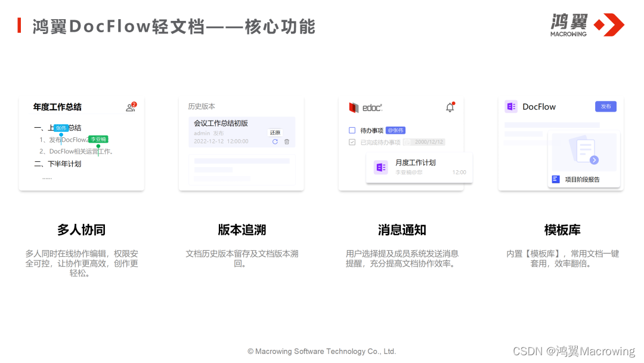This screenshot has height=363, width=644.
Task: Uncheck the 已完成待办事项 checkbox
Action: coord(352,142)
